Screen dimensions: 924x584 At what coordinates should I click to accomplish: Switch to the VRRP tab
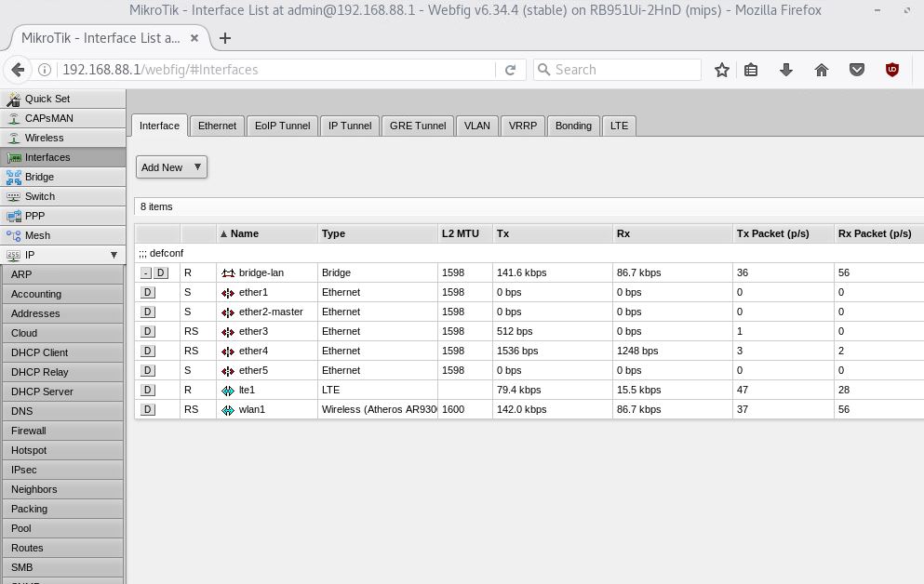[x=523, y=126]
